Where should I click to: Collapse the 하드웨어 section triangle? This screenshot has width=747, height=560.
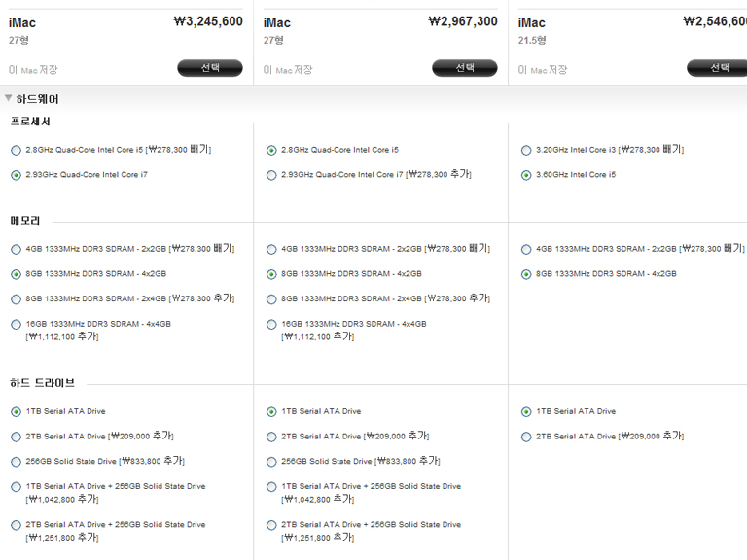coord(8,98)
